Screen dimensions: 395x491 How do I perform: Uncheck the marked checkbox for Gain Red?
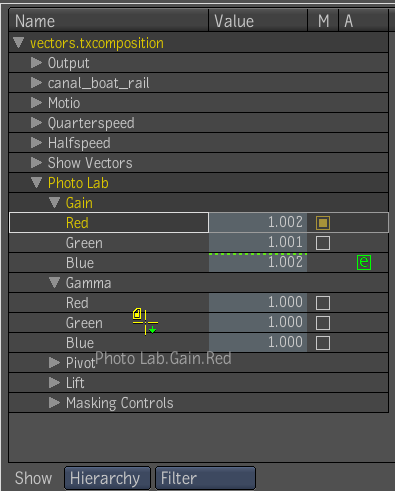[323, 223]
